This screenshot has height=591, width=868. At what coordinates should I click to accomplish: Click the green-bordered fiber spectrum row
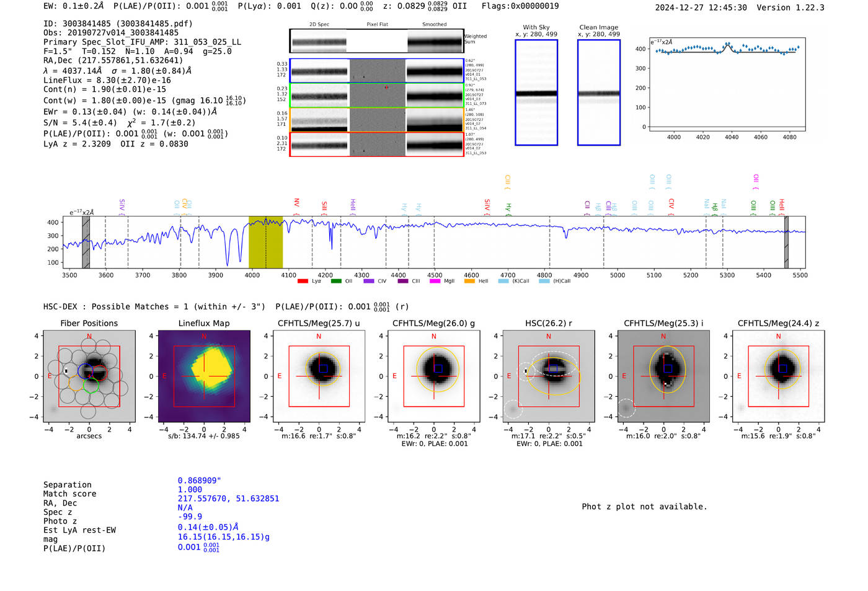[x=377, y=96]
